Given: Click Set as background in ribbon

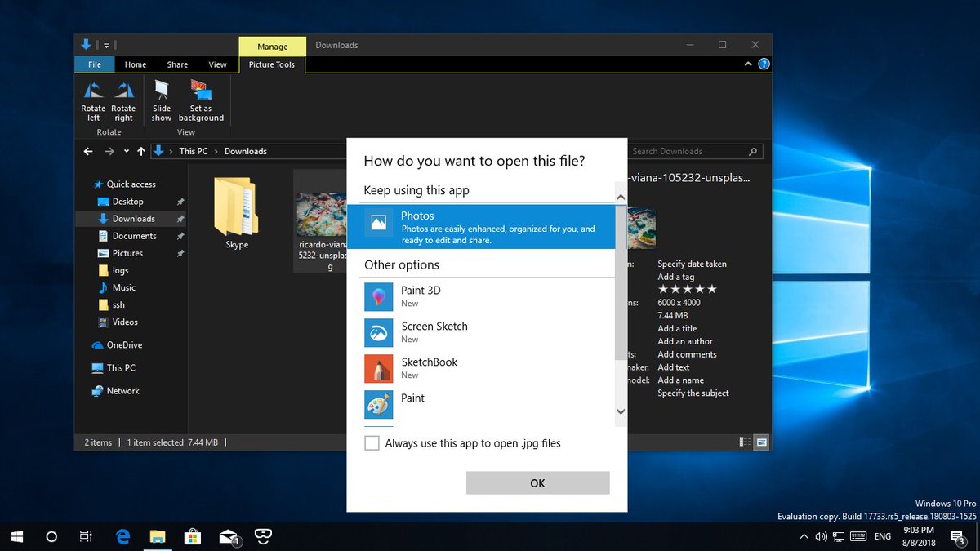Looking at the screenshot, I should pyautogui.click(x=201, y=101).
